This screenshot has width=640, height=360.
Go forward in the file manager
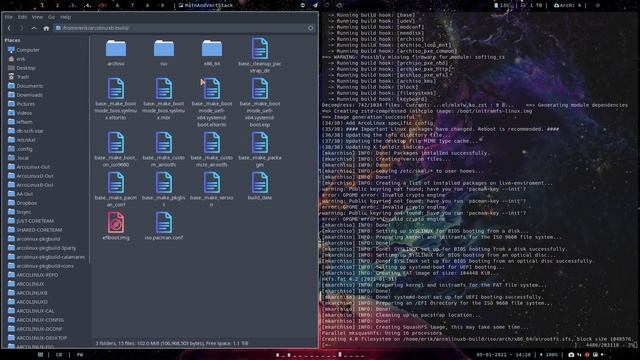pos(22,28)
